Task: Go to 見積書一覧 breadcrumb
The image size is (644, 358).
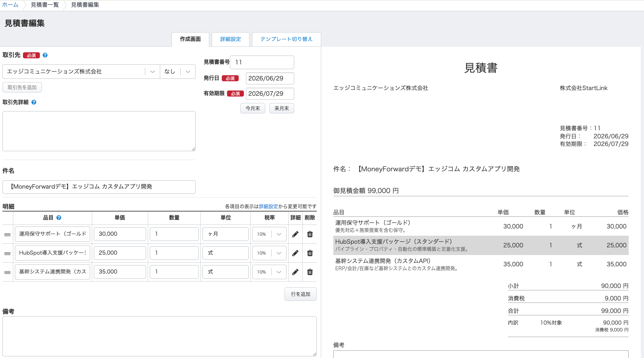Action: (x=45, y=5)
